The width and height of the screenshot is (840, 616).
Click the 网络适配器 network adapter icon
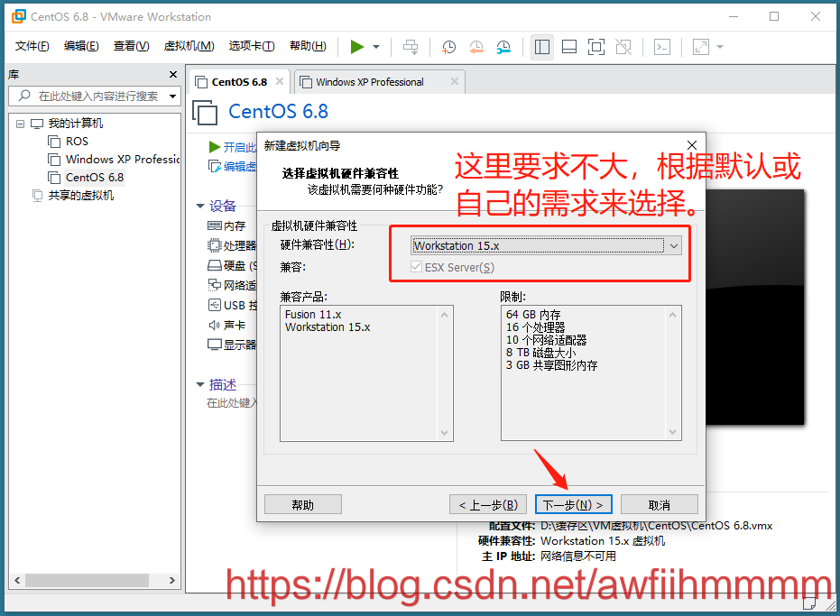(x=215, y=285)
